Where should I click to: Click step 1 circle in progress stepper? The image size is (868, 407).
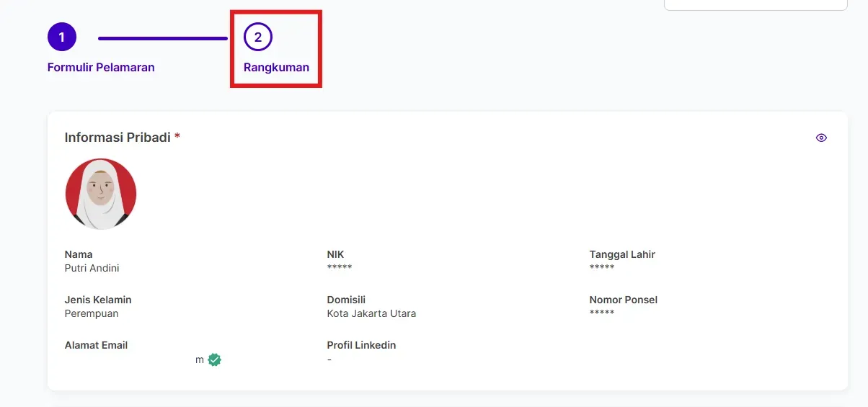pyautogui.click(x=62, y=37)
